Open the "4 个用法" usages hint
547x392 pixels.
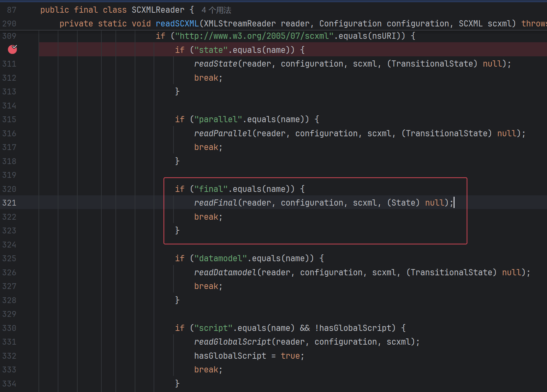[x=216, y=10]
